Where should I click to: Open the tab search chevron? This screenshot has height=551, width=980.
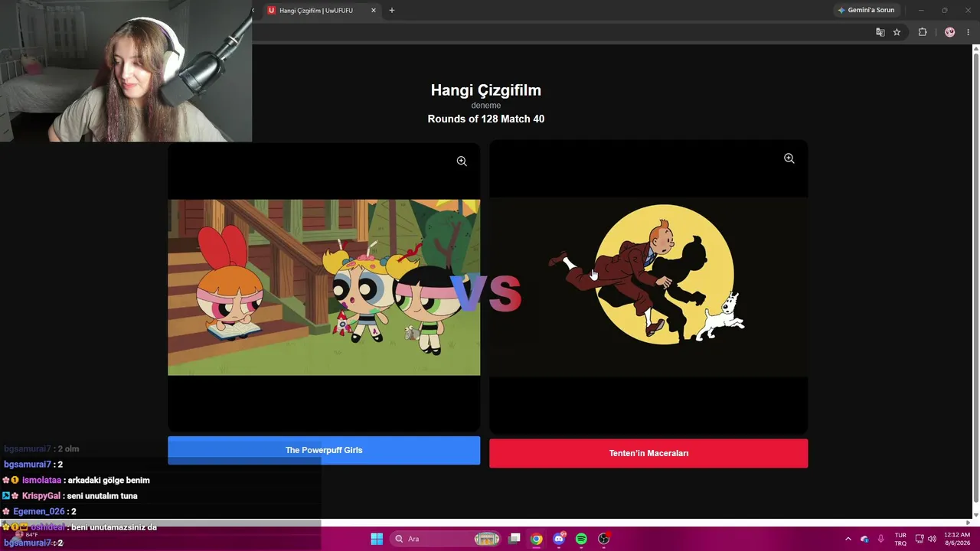(x=253, y=11)
